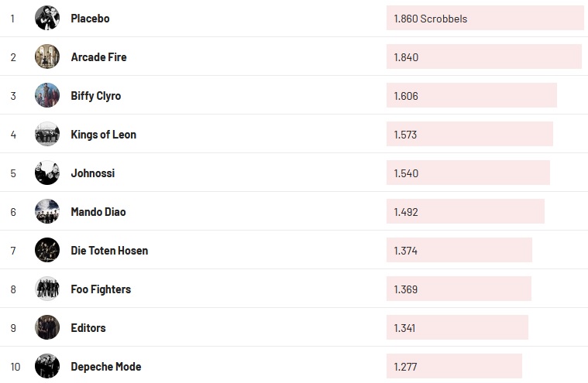Click the 1.540 scrobble bar for Johnossi
588x383 pixels.
pyautogui.click(x=468, y=173)
